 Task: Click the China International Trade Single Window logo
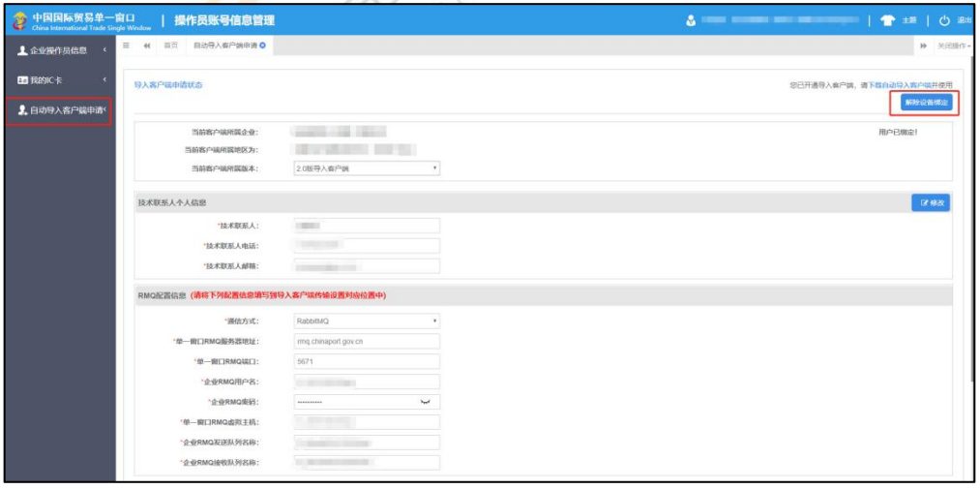point(75,20)
